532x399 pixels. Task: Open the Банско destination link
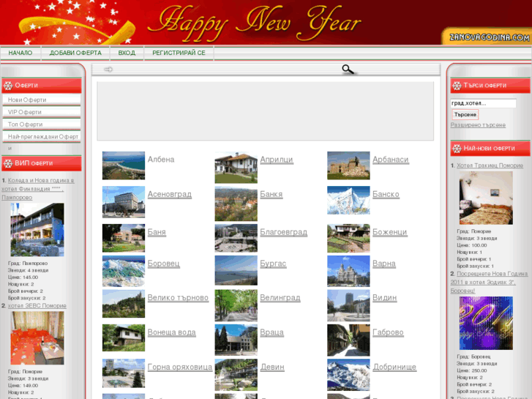tap(386, 194)
